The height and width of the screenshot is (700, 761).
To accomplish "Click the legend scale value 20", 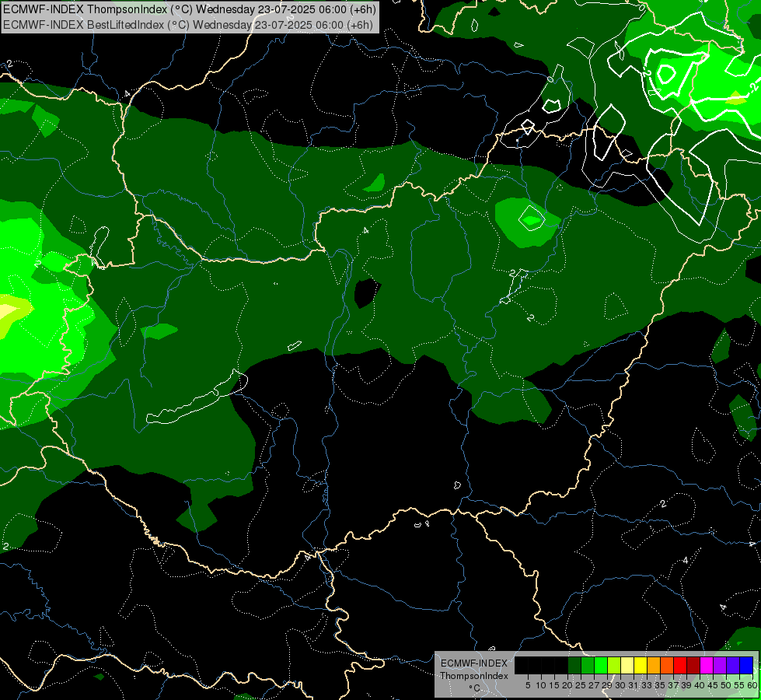I will [567, 685].
